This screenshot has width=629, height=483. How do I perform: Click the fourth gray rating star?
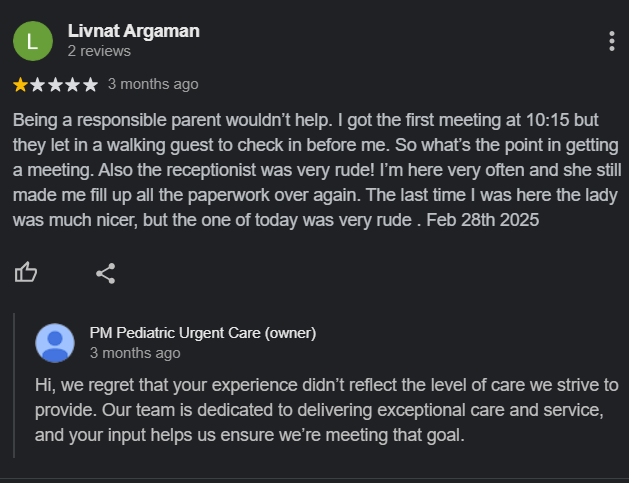73,85
